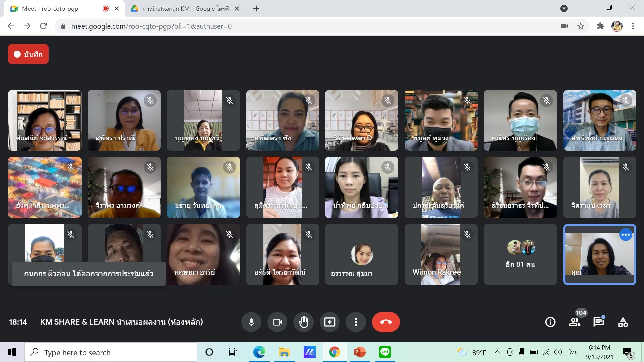Image resolution: width=644 pixels, height=362 pixels.
Task: Leave the call with red hangup button
Action: point(386,322)
